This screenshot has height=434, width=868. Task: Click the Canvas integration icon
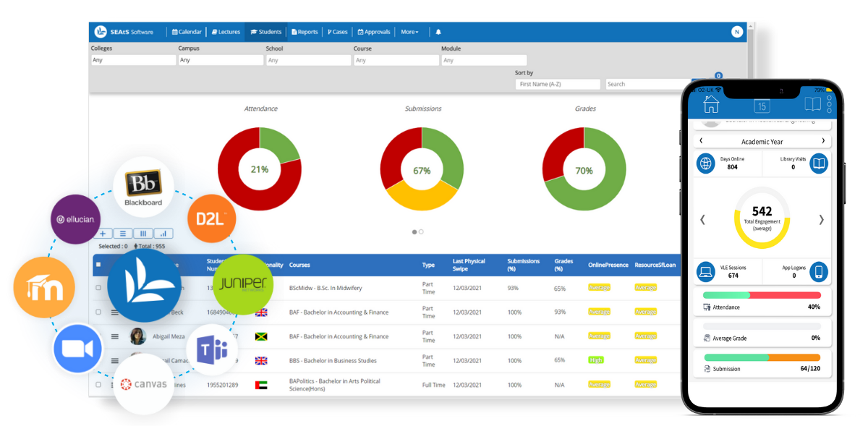coord(143,384)
